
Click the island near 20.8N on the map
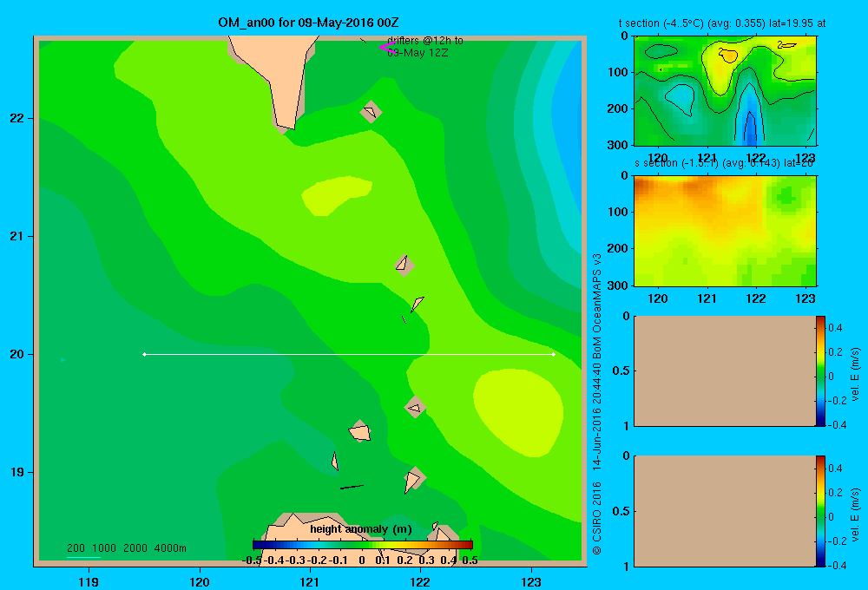pos(404,265)
